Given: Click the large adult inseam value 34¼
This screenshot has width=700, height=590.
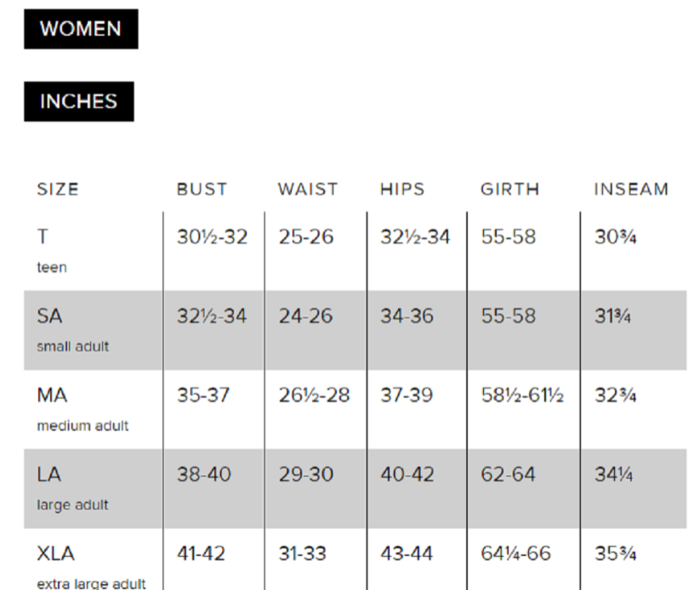Looking at the screenshot, I should point(613,474).
